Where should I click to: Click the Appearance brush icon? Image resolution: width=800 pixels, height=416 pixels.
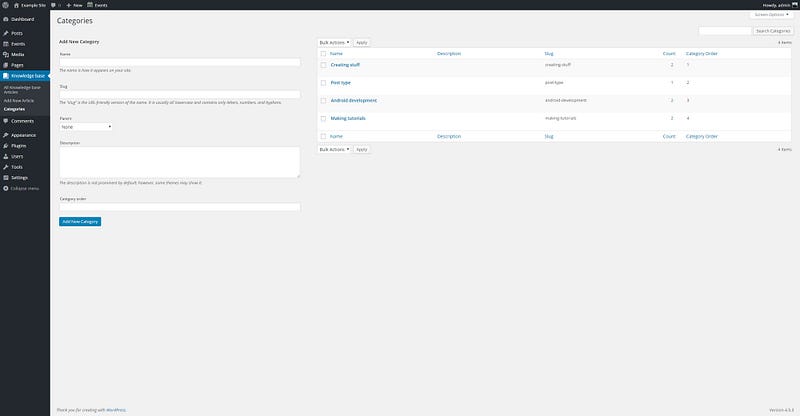coord(6,135)
